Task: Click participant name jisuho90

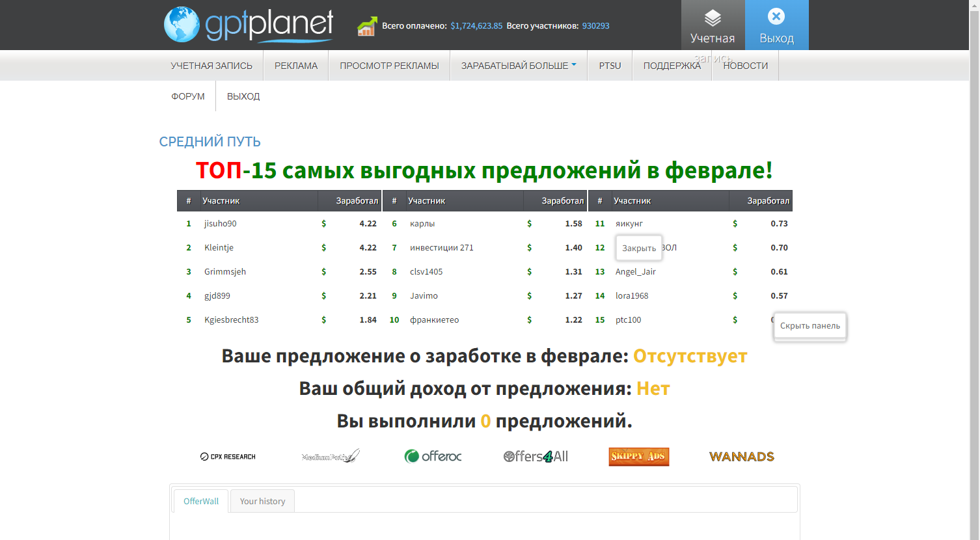Action: (x=221, y=223)
